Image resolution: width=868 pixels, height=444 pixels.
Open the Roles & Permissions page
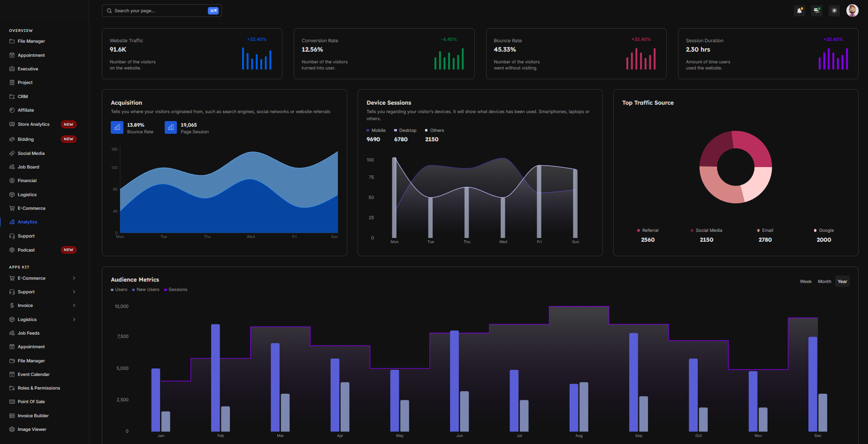pos(38,388)
